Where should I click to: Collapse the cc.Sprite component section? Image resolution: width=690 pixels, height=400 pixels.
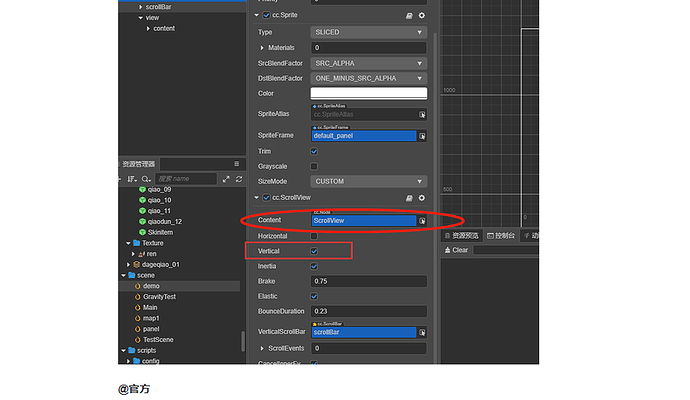click(257, 15)
